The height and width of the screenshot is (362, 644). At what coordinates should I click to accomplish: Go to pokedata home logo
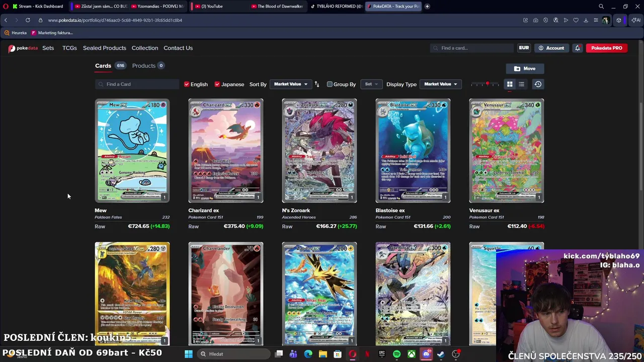pyautogui.click(x=23, y=48)
